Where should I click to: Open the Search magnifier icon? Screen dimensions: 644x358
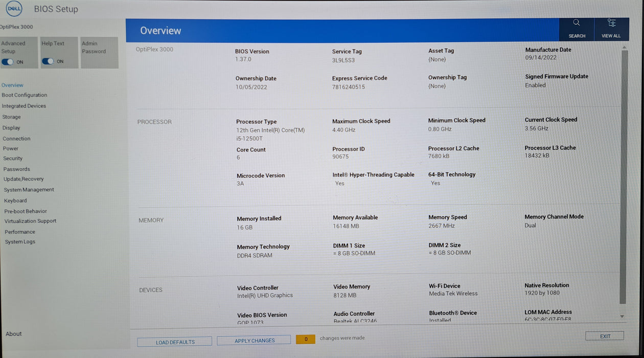pyautogui.click(x=577, y=23)
